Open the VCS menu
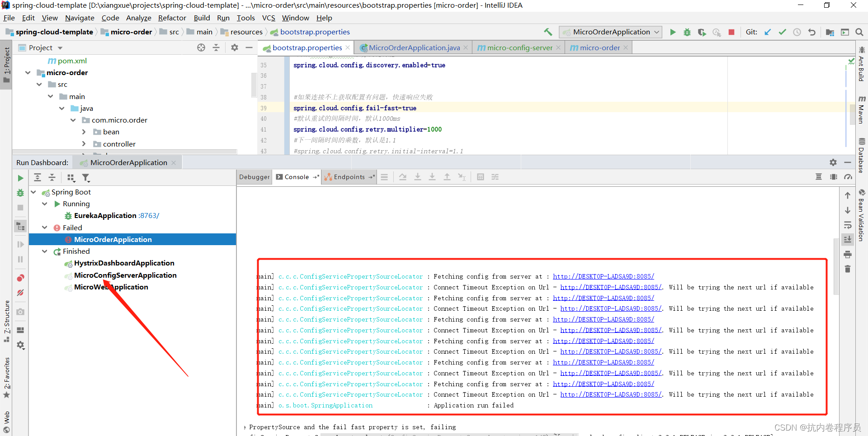The width and height of the screenshot is (868, 436). coord(269,18)
